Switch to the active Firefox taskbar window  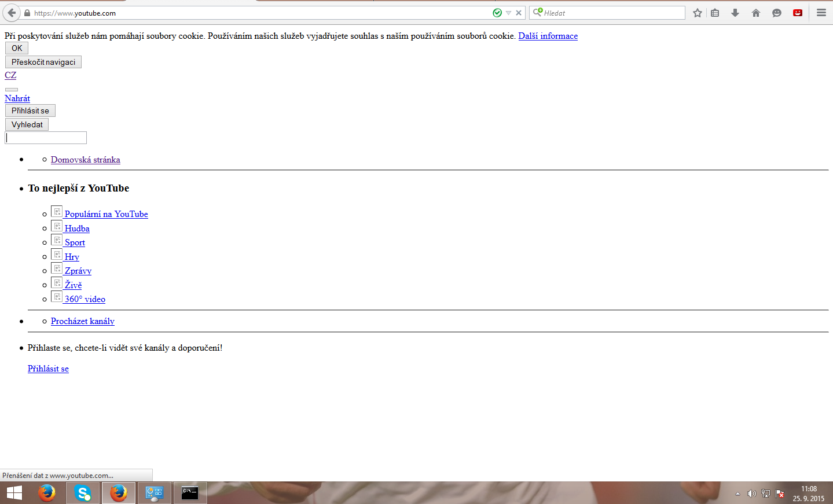coord(119,493)
